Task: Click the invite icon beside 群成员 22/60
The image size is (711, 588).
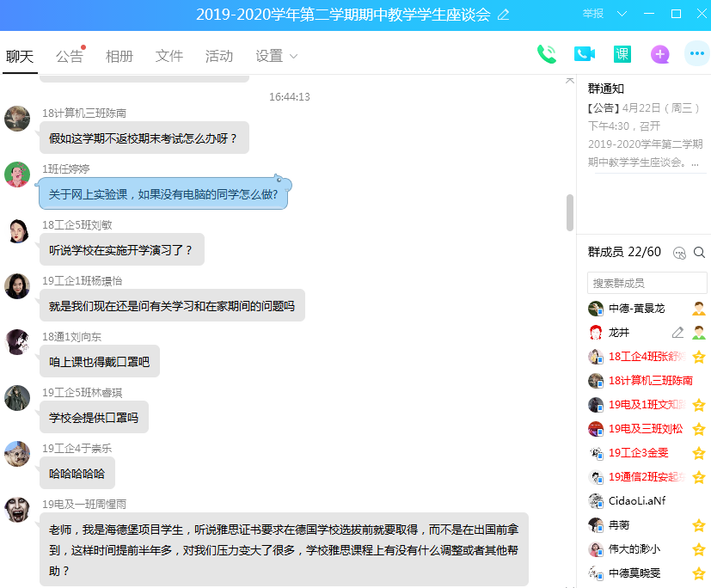Action: [679, 253]
